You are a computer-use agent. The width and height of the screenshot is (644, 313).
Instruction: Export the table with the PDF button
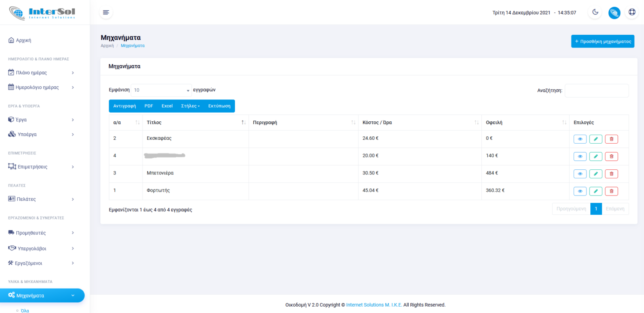(x=149, y=106)
